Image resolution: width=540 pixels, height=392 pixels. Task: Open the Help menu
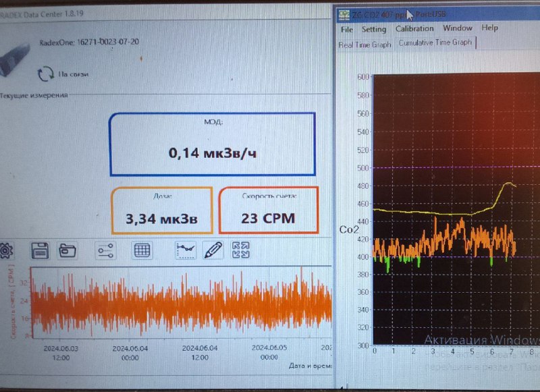[489, 28]
